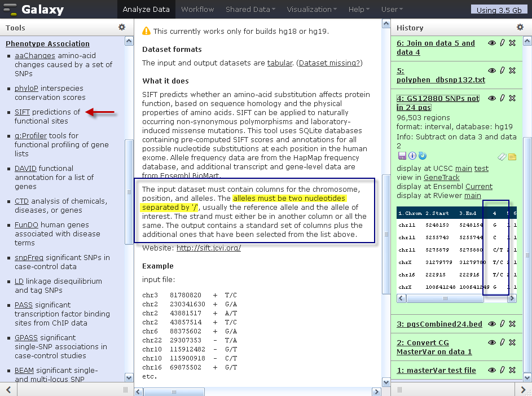This screenshot has width=532, height=396.
Task: Click the center panel scroll down arrow
Action: tap(386, 382)
